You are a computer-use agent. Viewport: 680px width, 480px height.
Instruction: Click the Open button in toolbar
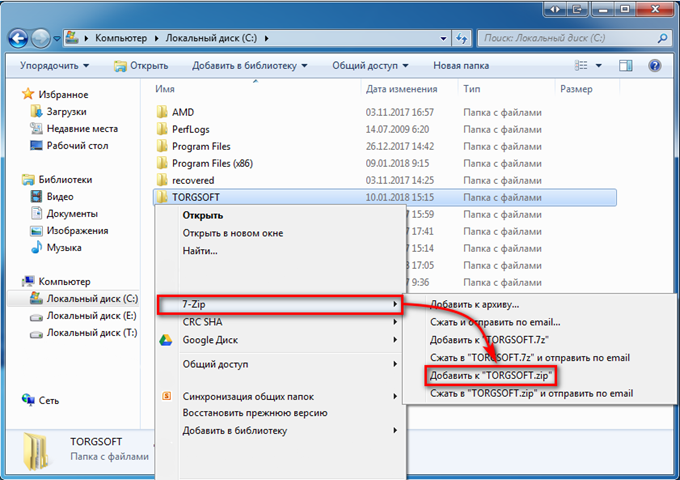click(141, 66)
